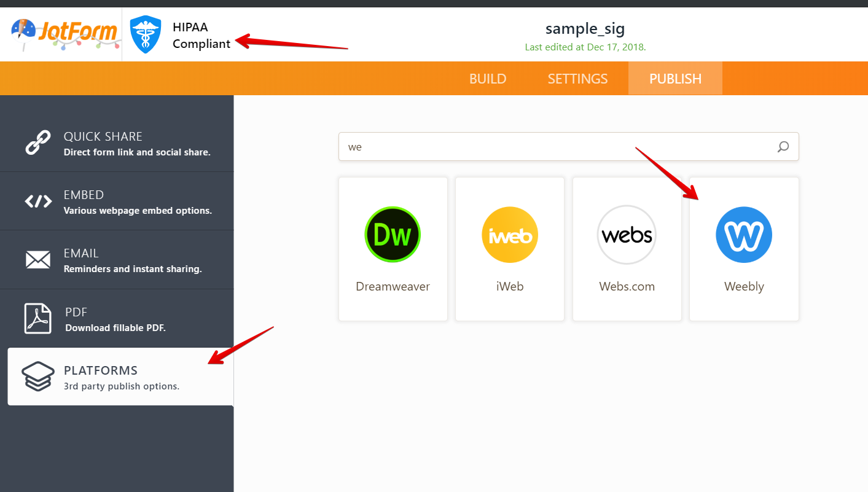Click the search magnifier icon

pos(783,147)
